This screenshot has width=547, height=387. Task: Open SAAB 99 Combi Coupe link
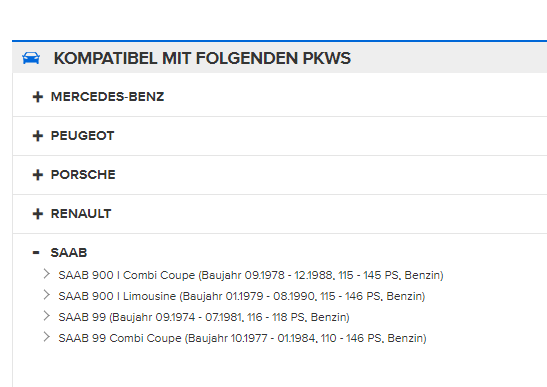pyautogui.click(x=242, y=338)
